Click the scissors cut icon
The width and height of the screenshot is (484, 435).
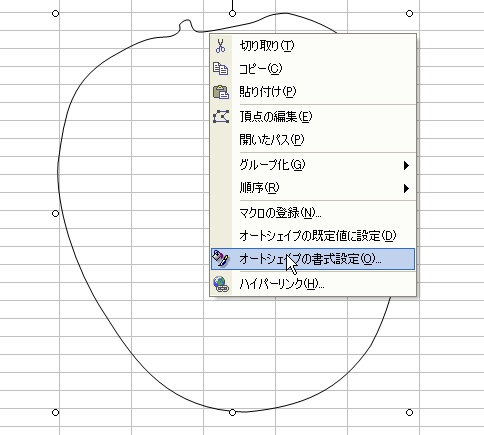220,46
